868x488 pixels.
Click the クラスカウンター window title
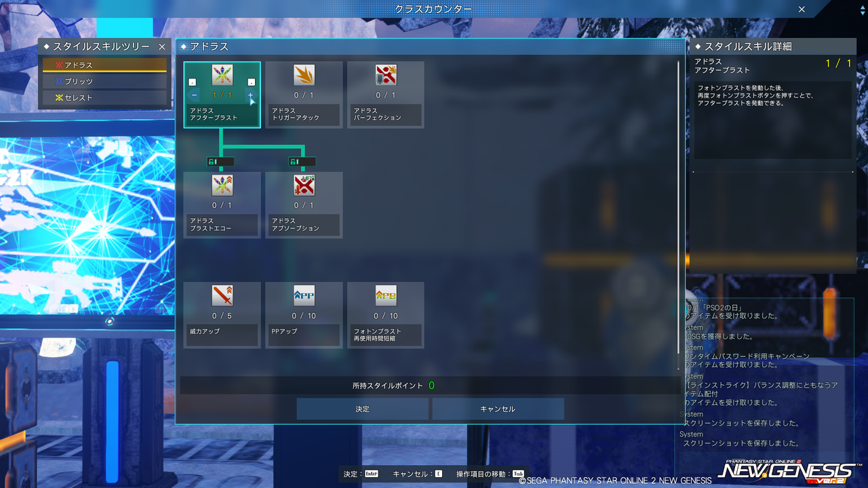[434, 9]
